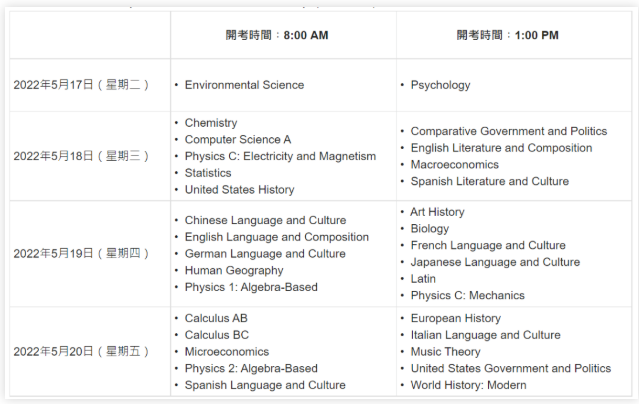Click the Environmental Science exam entry
The image size is (639, 404).
click(x=244, y=85)
